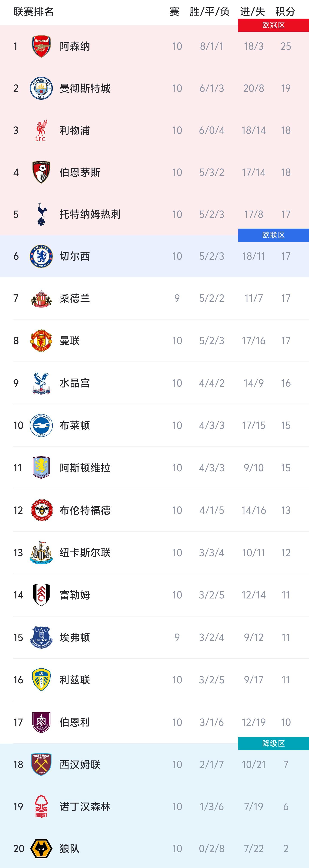Click the Tottenham cockerel icon

click(41, 214)
